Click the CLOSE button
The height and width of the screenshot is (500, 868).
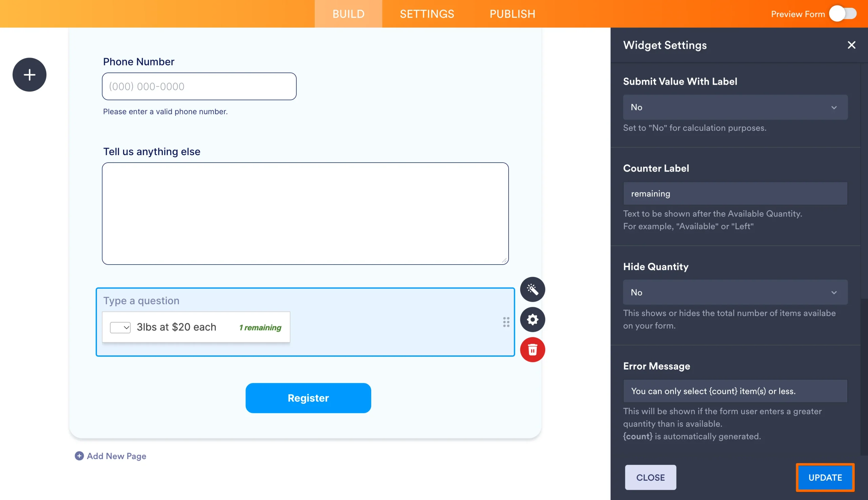[x=650, y=477]
